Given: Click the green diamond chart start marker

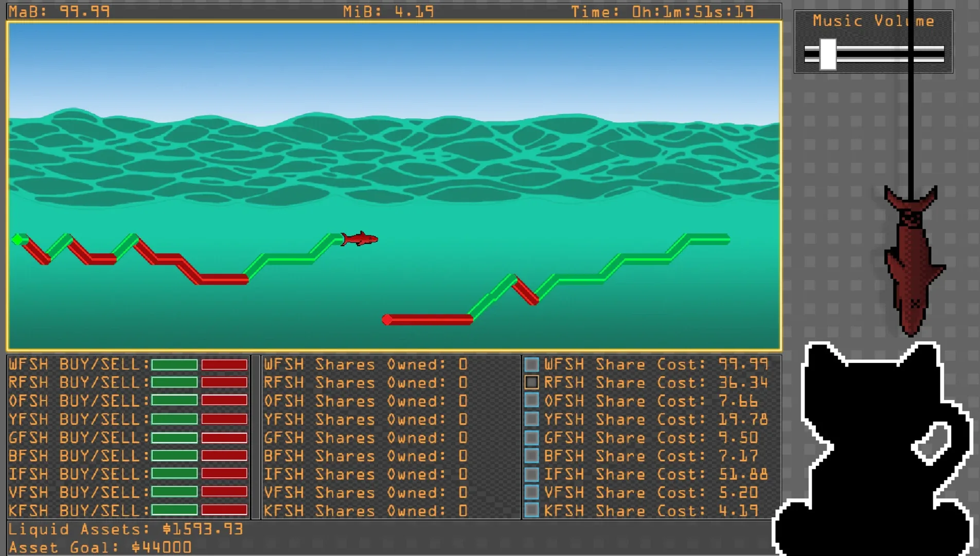Looking at the screenshot, I should [19, 239].
